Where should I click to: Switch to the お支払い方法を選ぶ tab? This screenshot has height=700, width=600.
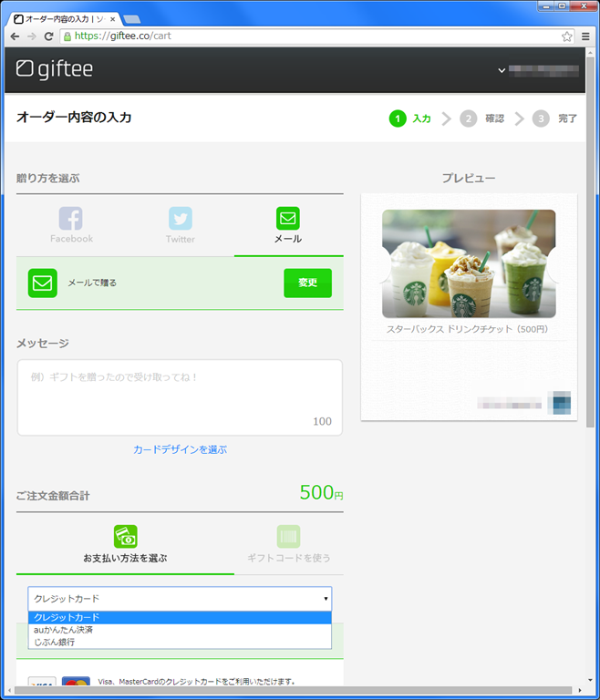(x=125, y=549)
